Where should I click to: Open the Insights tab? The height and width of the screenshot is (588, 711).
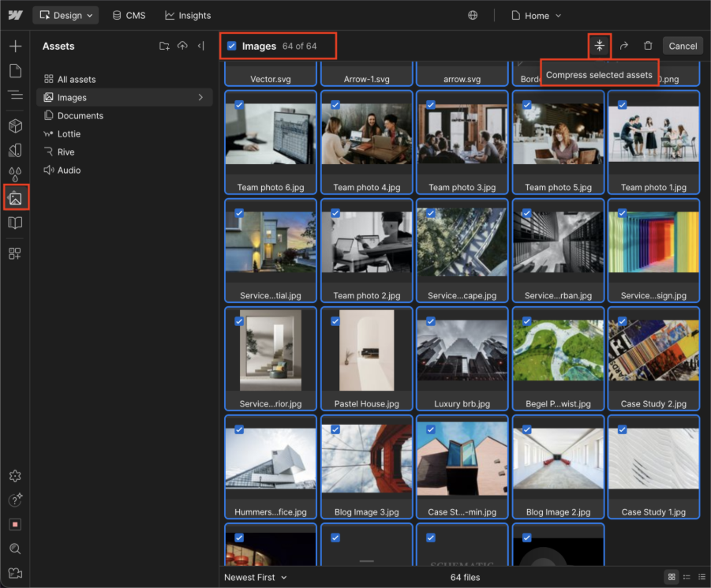tap(188, 15)
